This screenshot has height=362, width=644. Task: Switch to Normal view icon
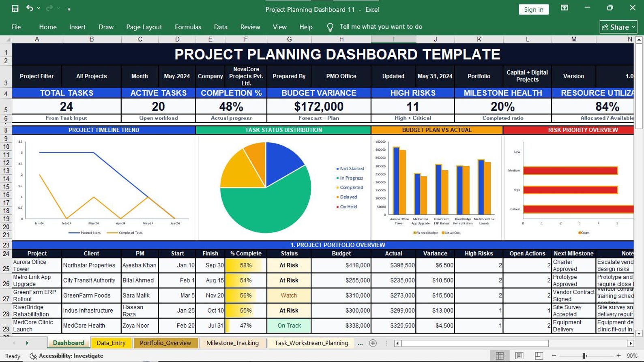tap(500, 356)
